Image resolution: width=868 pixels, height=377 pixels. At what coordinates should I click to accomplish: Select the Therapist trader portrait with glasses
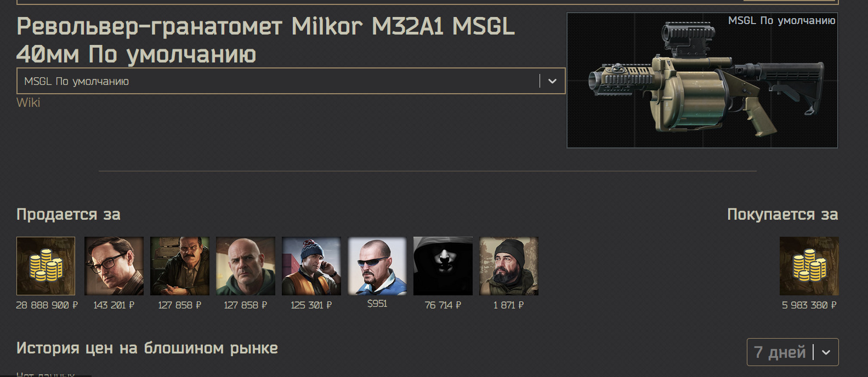click(x=114, y=266)
